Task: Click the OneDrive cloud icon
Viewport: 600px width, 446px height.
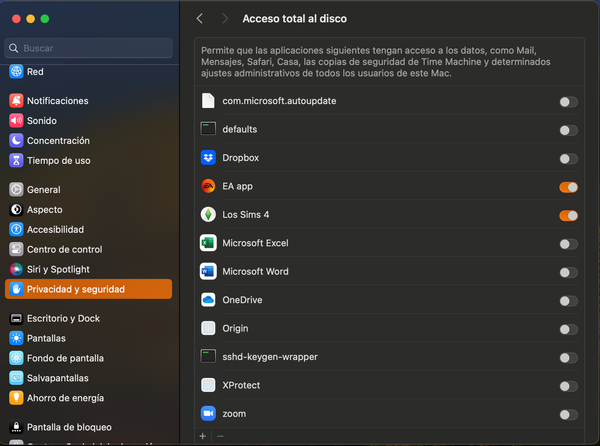Action: tap(208, 300)
